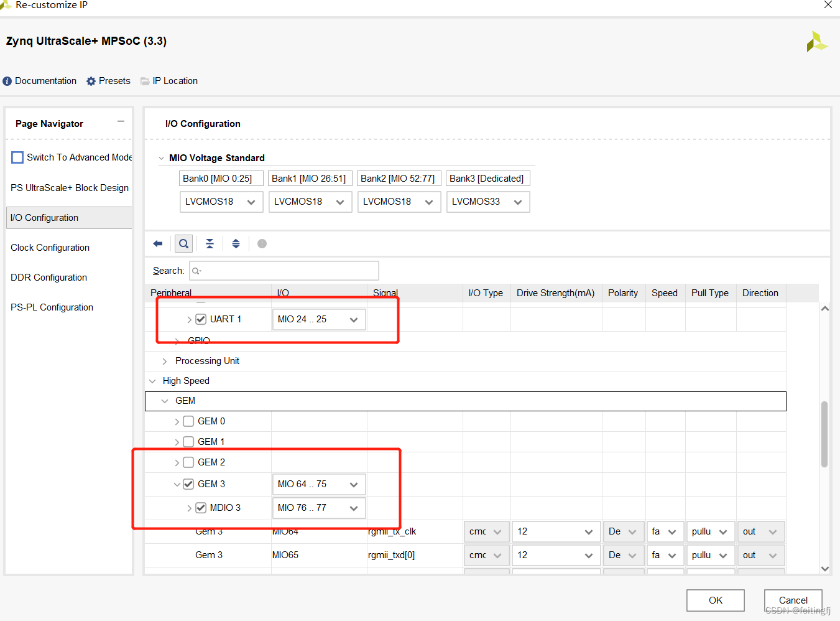Click the Speed column header
Screen dimensions: 840x621
click(x=665, y=293)
